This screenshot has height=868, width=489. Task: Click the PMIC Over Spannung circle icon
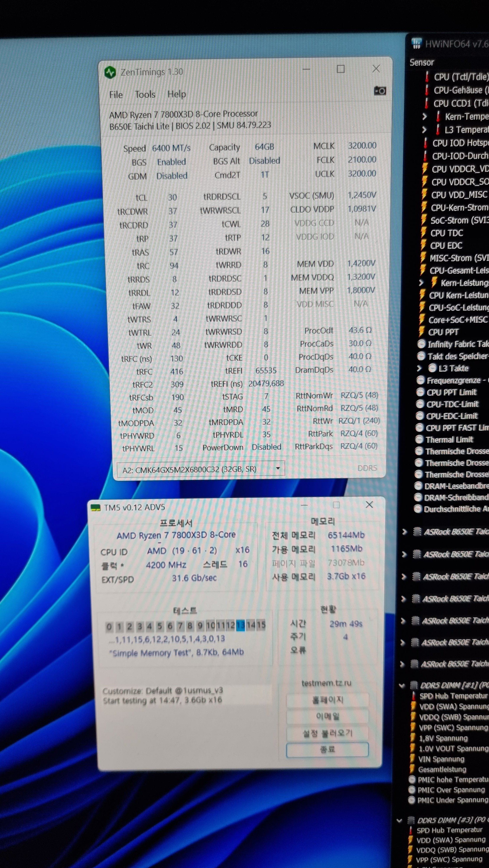coord(411,789)
